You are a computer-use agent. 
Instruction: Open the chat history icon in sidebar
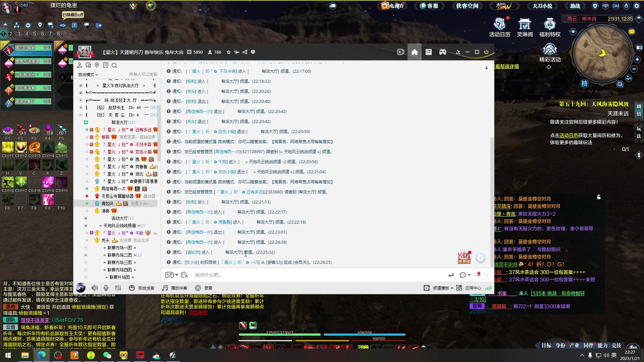click(88, 65)
